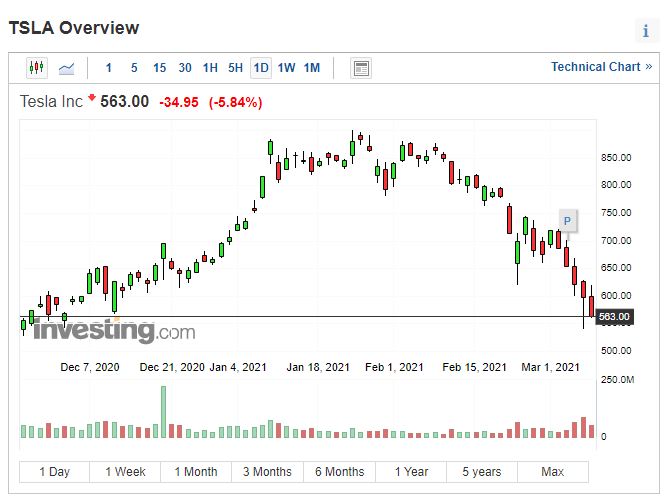Show the 6 Months range

(x=340, y=472)
